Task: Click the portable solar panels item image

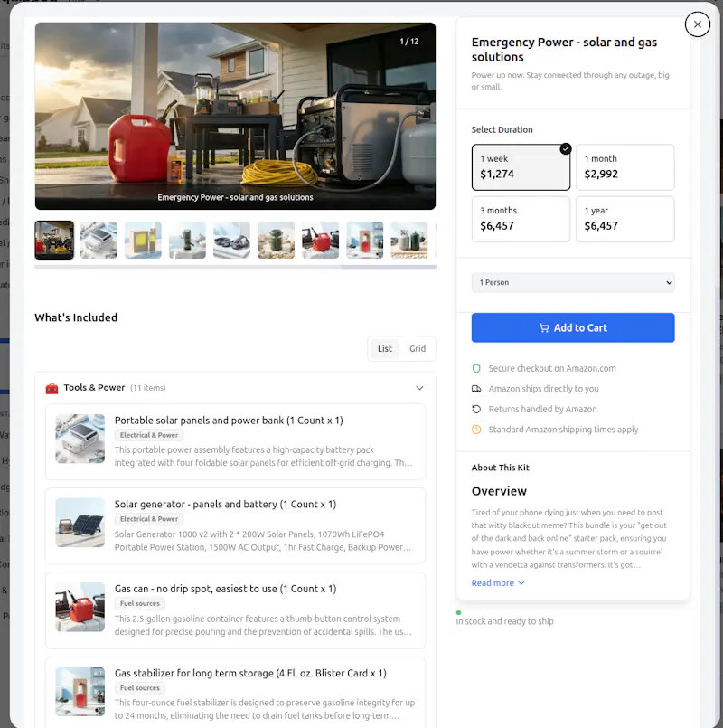Action: click(x=80, y=439)
